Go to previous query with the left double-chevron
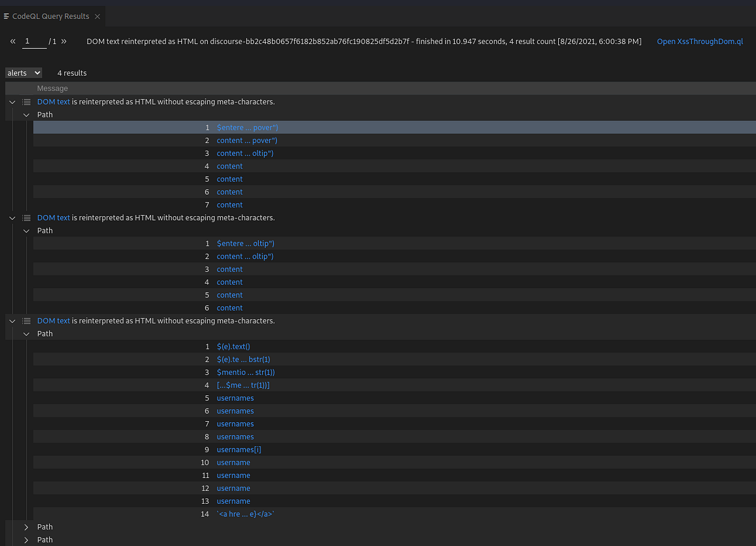Screen dimensions: 756x546 pos(13,40)
